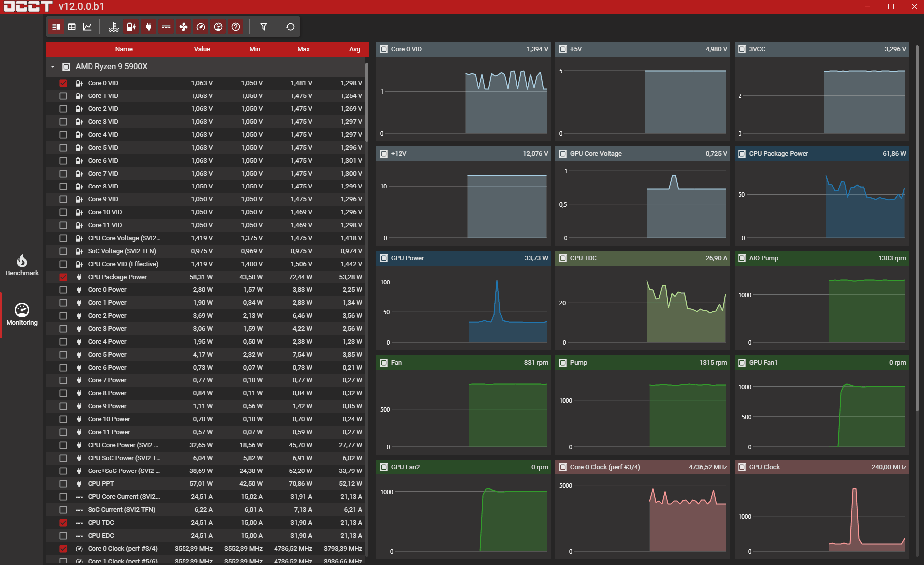The height and width of the screenshot is (565, 924).
Task: Switch to table view using the grid icon
Action: pyautogui.click(x=71, y=27)
